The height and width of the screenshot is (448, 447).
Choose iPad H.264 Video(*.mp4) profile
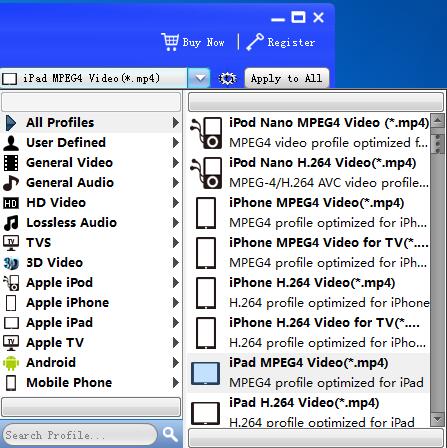tap(308, 411)
